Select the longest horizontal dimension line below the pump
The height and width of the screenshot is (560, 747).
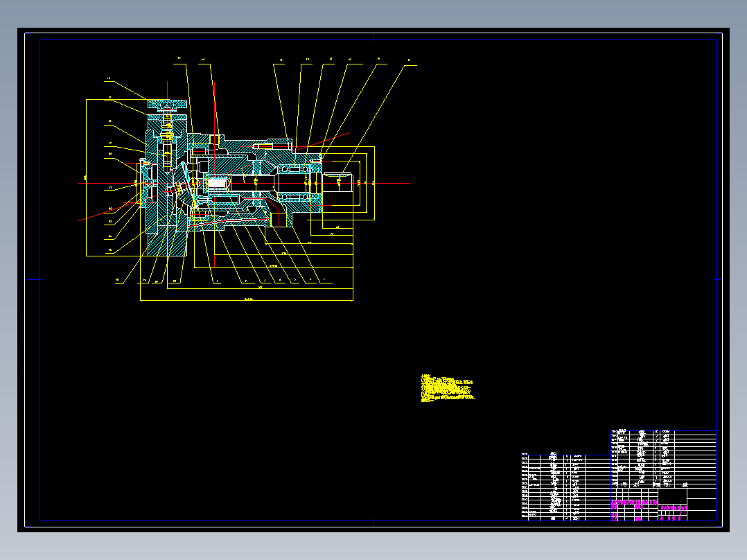(x=246, y=300)
